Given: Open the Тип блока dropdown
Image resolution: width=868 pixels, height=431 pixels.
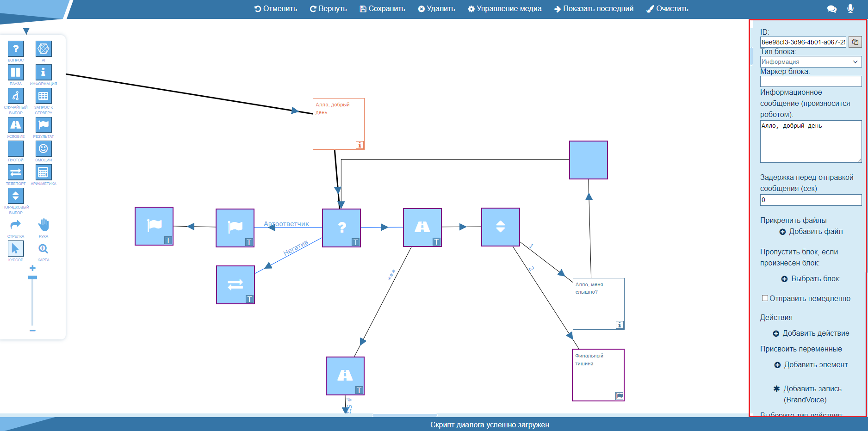Looking at the screenshot, I should pos(811,62).
